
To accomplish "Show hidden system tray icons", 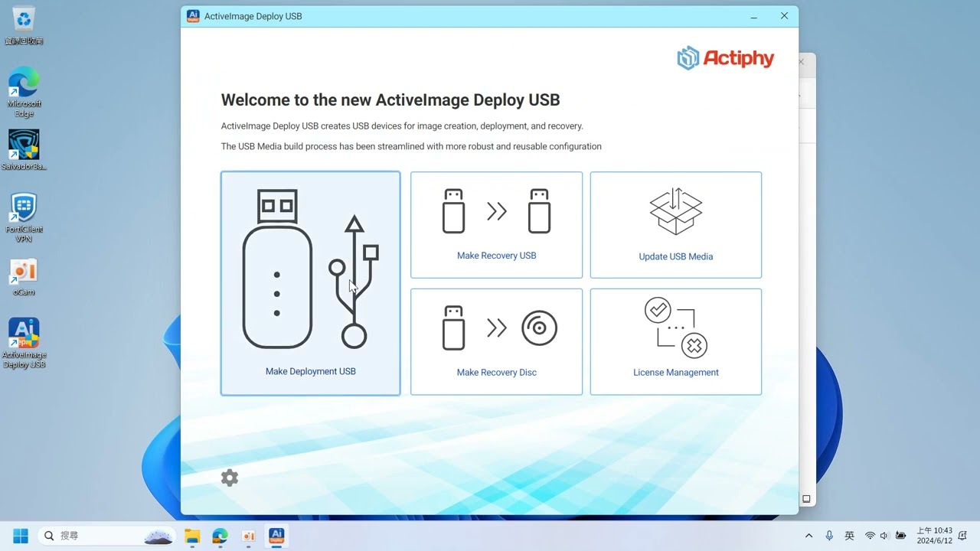I will pos(808,536).
